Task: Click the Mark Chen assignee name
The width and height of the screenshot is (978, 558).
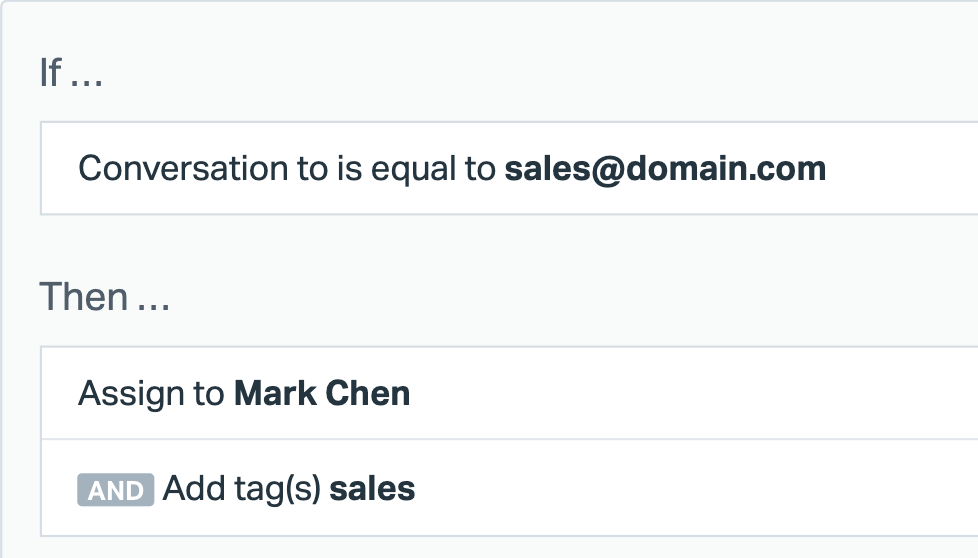Action: (322, 393)
